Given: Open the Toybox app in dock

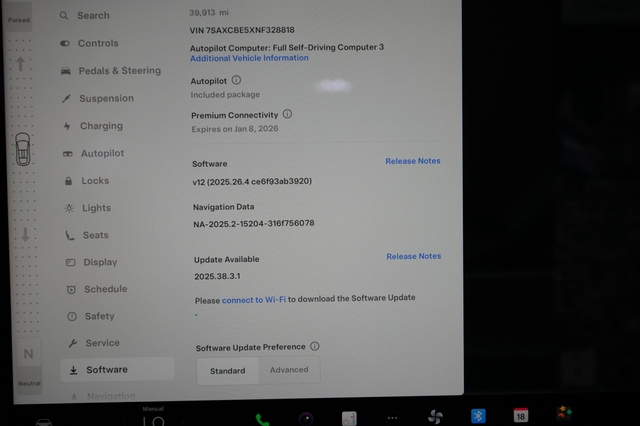Looking at the screenshot, I should tap(564, 413).
